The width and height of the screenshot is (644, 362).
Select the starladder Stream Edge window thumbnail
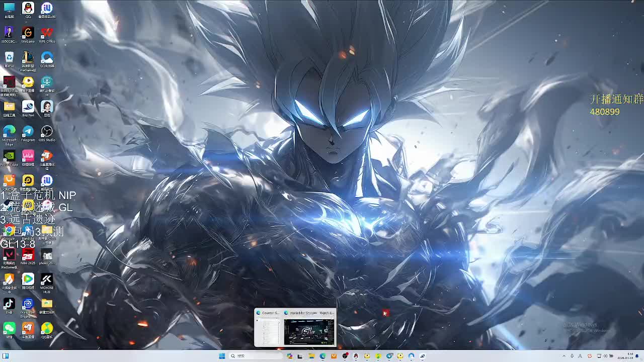309,331
